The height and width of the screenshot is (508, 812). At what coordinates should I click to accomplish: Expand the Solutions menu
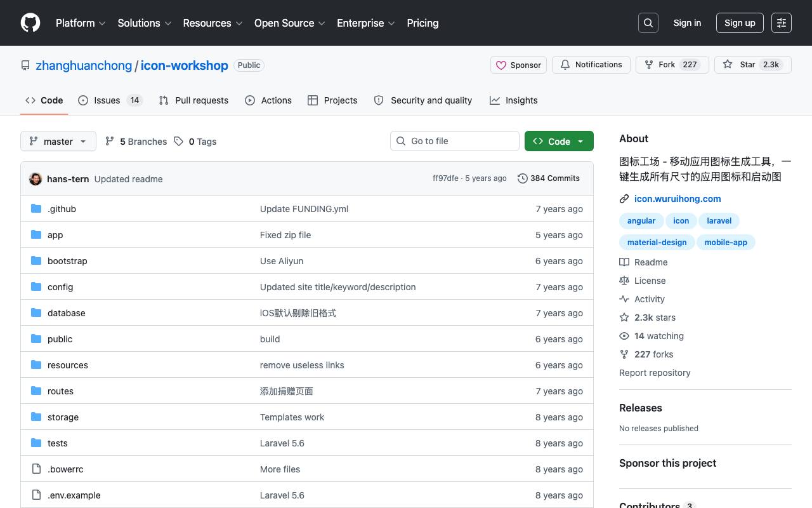[145, 23]
